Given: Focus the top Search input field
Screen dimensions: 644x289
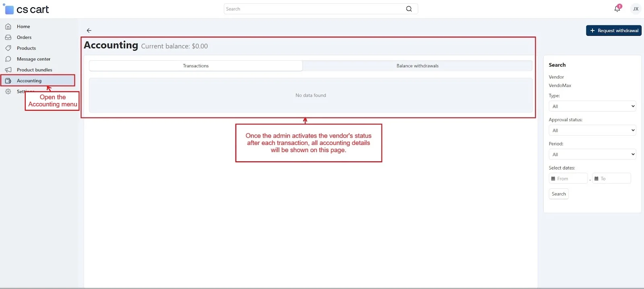Looking at the screenshot, I should [x=321, y=9].
